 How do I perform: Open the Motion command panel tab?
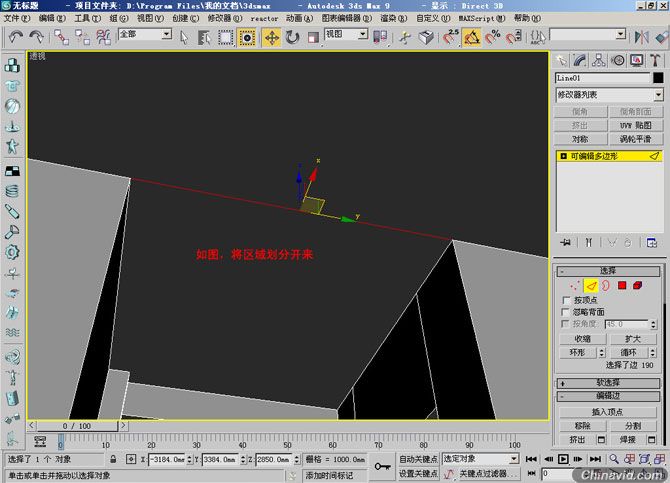(617, 60)
